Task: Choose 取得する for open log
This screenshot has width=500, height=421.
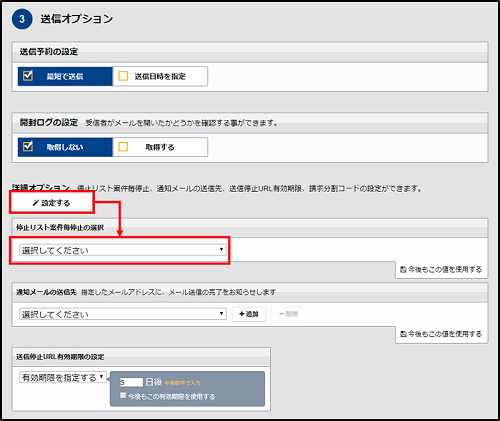Action: (x=160, y=147)
